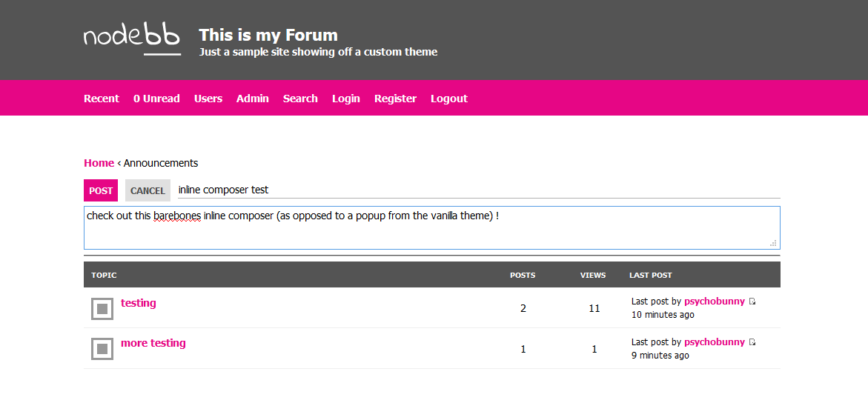The height and width of the screenshot is (403, 868).
Task: Click Login in the navigation
Action: (346, 99)
